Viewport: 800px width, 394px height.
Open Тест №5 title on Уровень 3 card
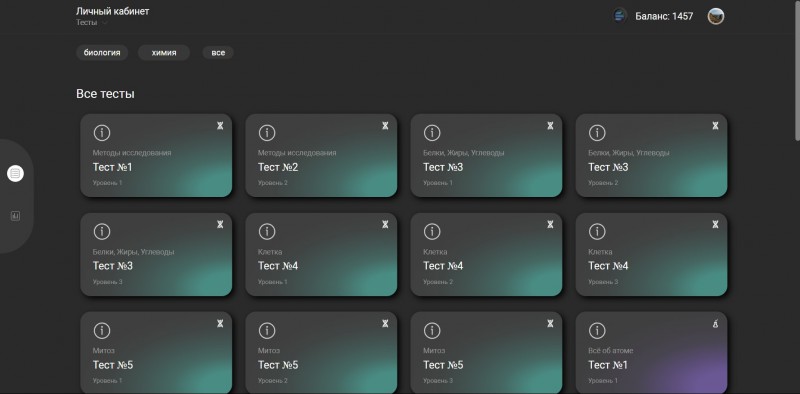tap(443, 365)
